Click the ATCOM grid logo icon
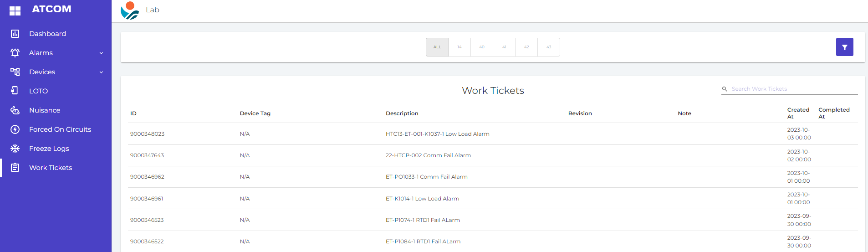 pyautogui.click(x=15, y=11)
